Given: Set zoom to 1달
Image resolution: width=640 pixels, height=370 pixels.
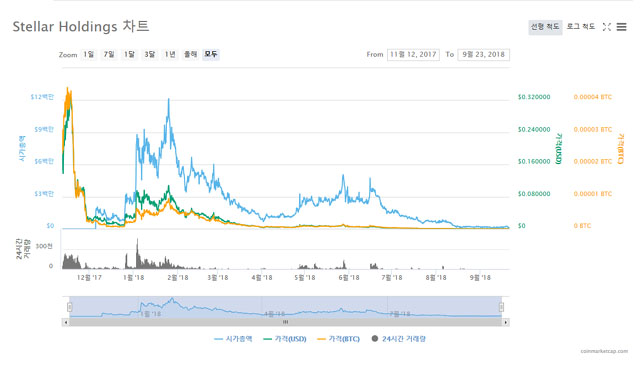Looking at the screenshot, I should tap(129, 54).
